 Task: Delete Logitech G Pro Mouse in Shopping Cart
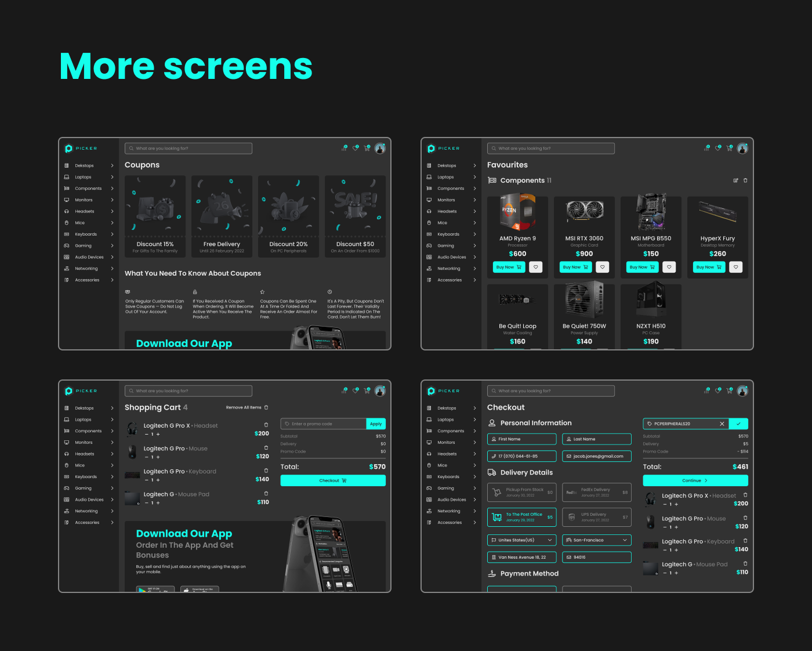(266, 448)
